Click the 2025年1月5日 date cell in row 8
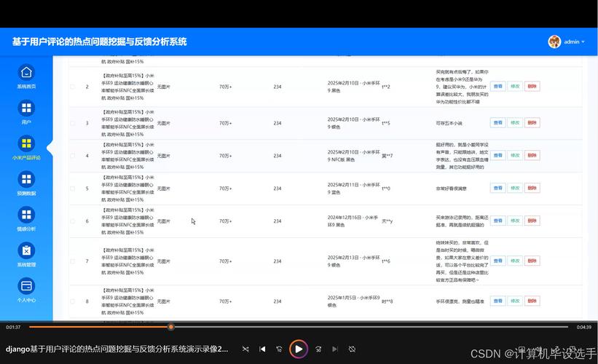The height and width of the screenshot is (364, 598). pyautogui.click(x=353, y=301)
